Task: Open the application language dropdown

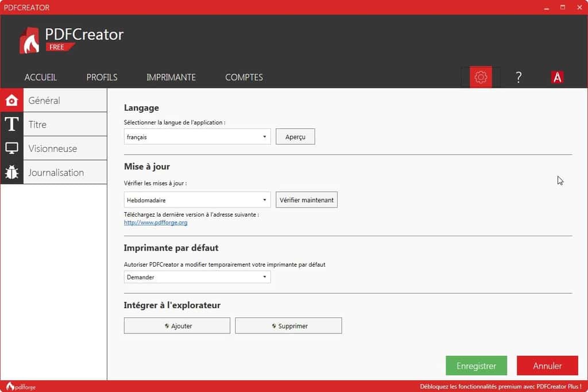Action: [197, 136]
